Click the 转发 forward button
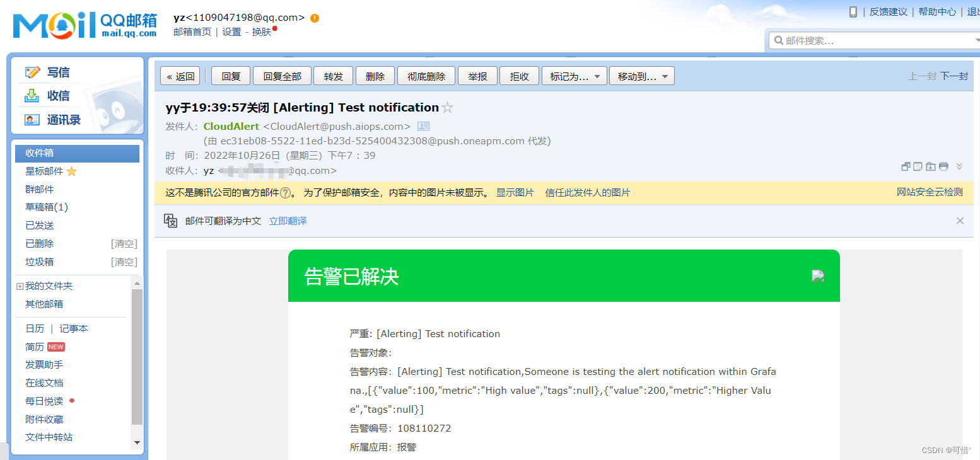 point(334,76)
